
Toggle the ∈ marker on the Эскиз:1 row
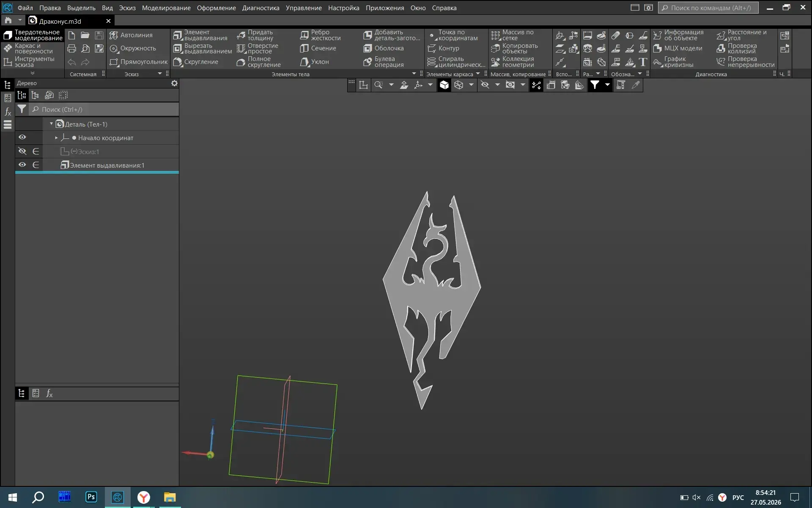36,151
